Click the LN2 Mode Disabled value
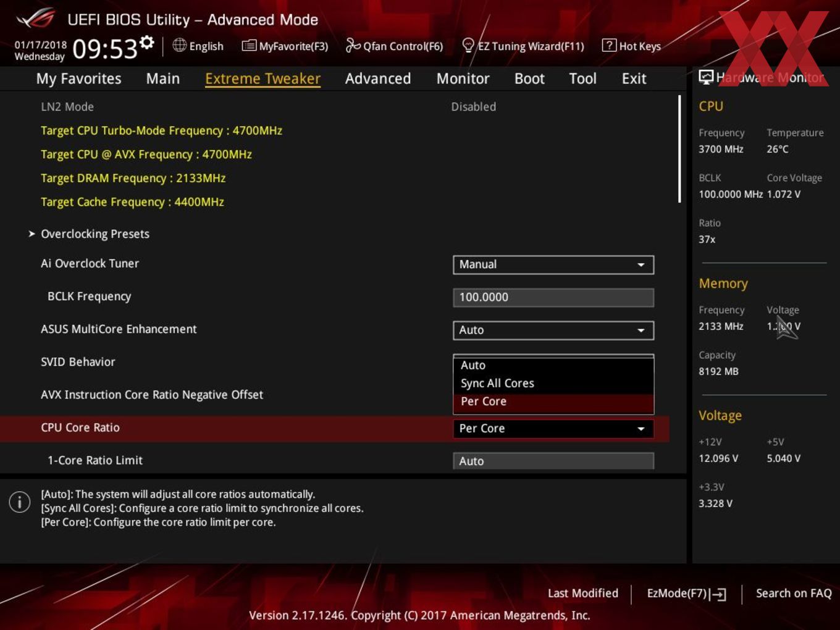 (x=474, y=107)
